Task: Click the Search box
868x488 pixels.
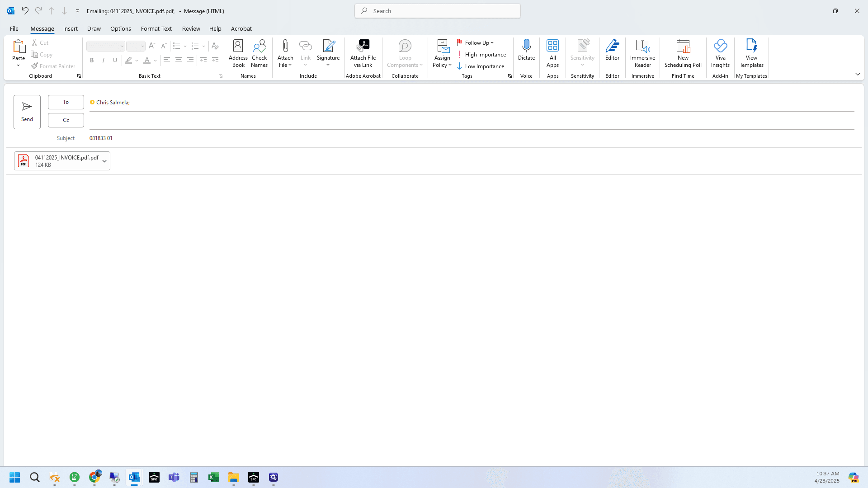Action: coord(438,11)
